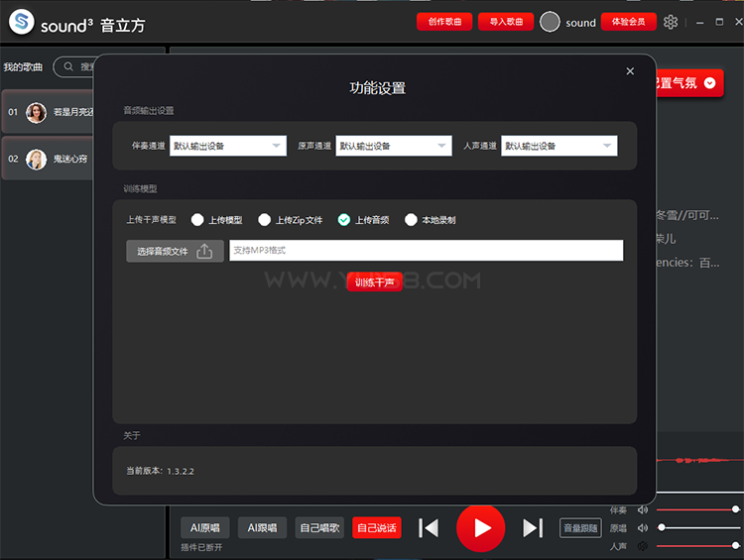Screen dimensions: 744x560
Task: Expand the 原声通道 output device dropdown
Action: click(x=394, y=146)
